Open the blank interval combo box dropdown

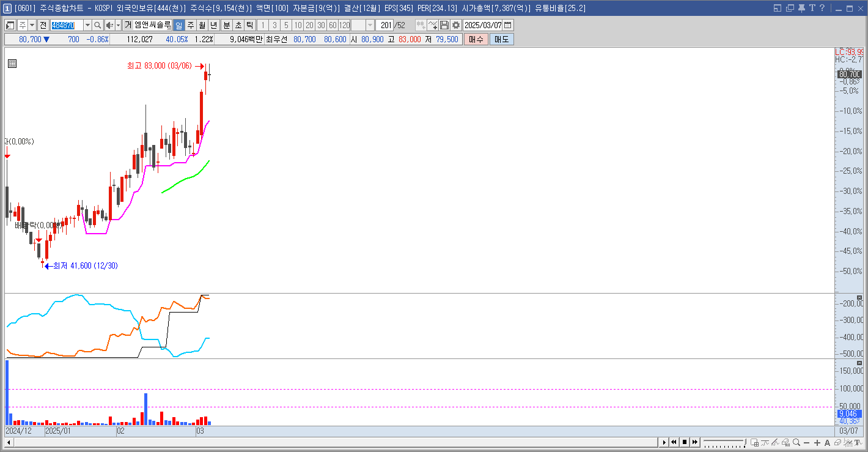pyautogui.click(x=370, y=25)
